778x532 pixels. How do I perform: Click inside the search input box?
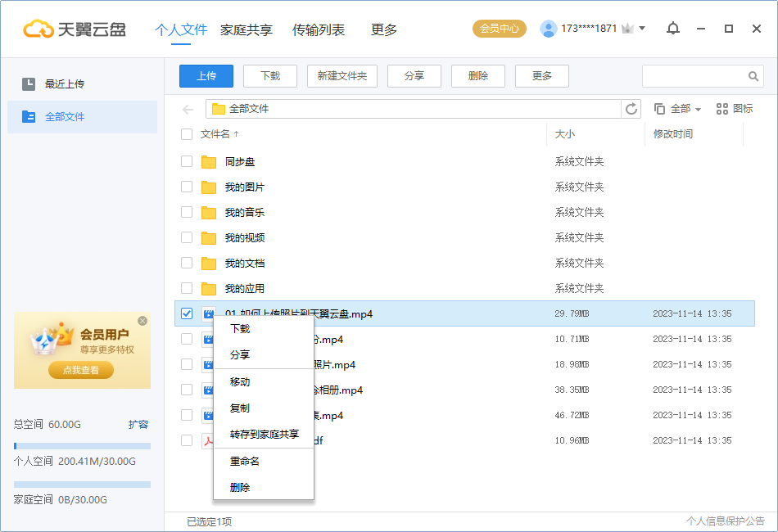tap(696, 75)
